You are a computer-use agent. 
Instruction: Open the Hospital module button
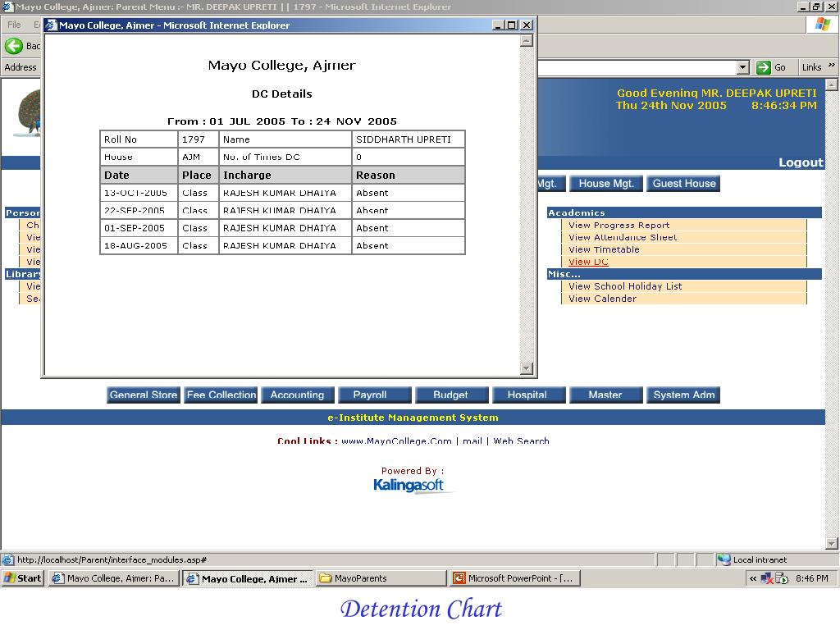(x=527, y=395)
